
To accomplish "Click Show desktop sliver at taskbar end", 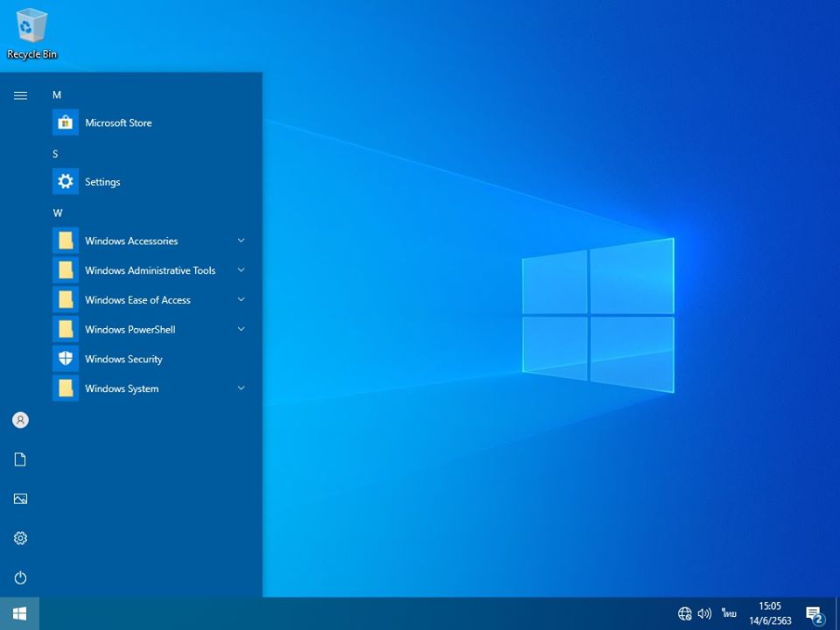I will (837, 613).
